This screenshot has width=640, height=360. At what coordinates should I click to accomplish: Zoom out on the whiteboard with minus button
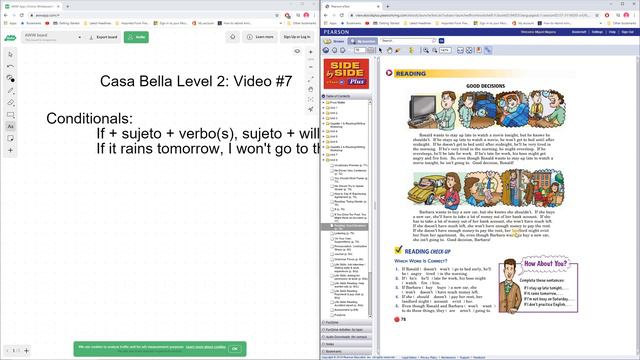[x=311, y=67]
